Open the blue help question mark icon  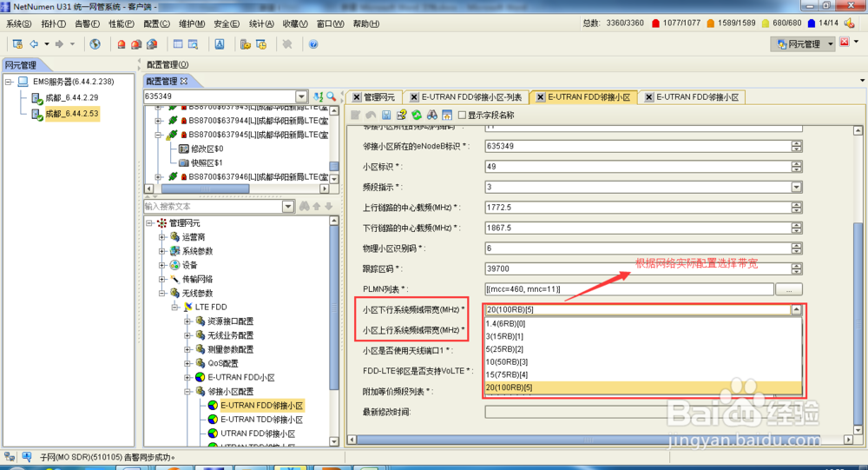coord(313,43)
